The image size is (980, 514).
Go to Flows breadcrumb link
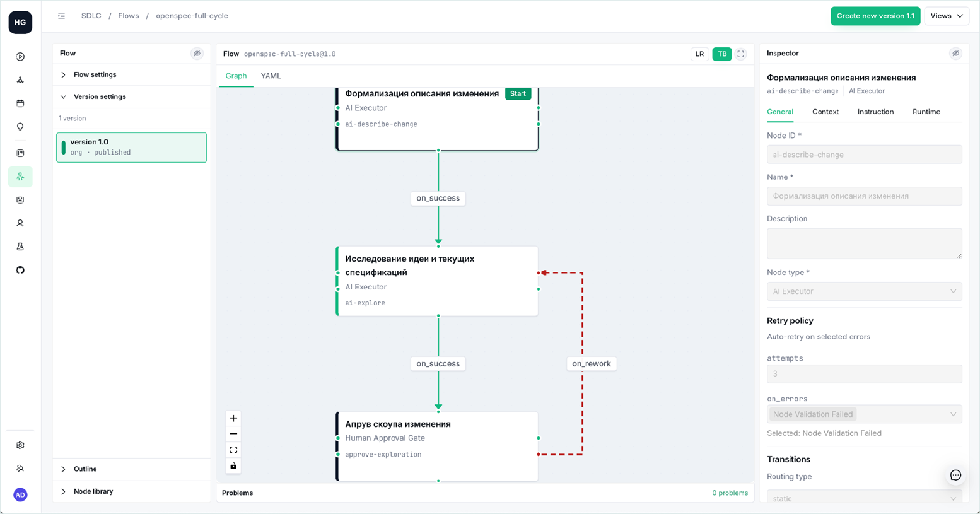[x=128, y=16]
